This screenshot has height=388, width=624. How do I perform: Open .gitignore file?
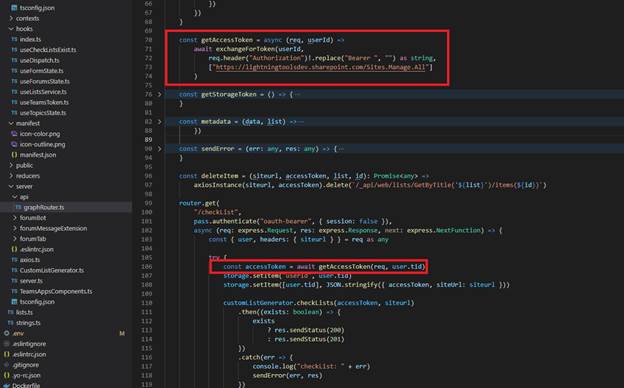[25, 365]
